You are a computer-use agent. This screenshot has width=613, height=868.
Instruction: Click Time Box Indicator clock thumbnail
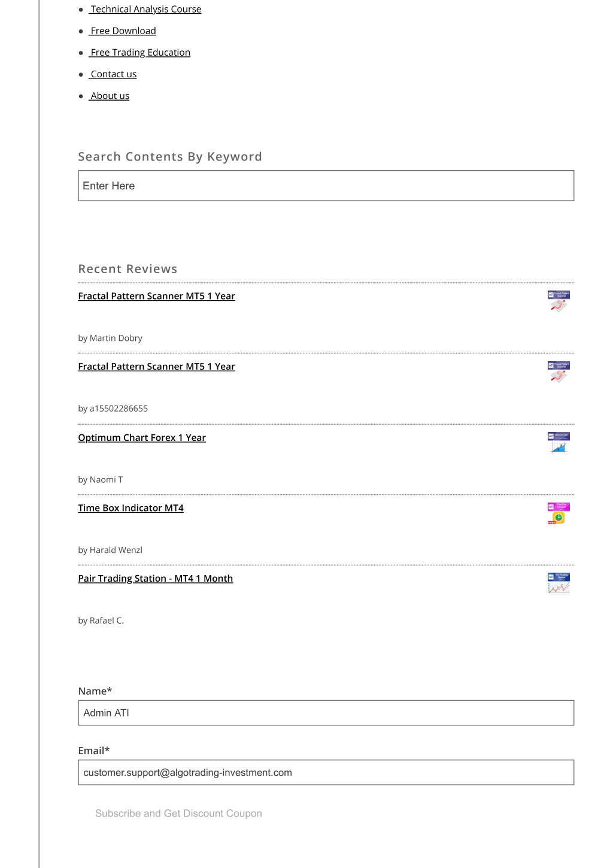(x=559, y=513)
